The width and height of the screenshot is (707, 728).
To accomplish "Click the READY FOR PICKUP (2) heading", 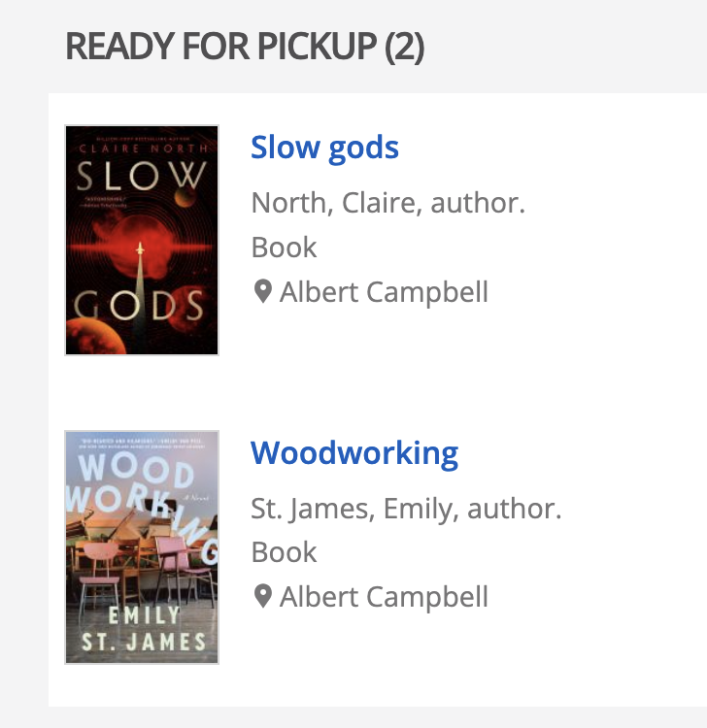I will [245, 47].
